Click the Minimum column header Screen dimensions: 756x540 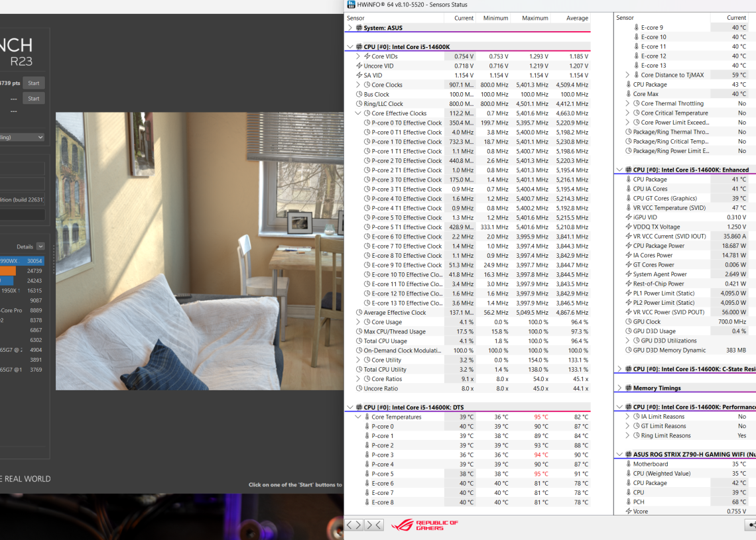493,19
